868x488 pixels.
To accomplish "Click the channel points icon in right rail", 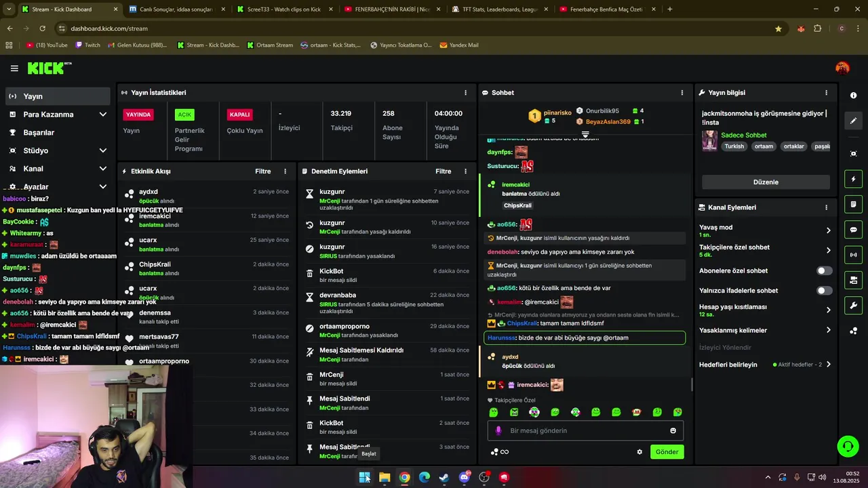I will coord(854,331).
